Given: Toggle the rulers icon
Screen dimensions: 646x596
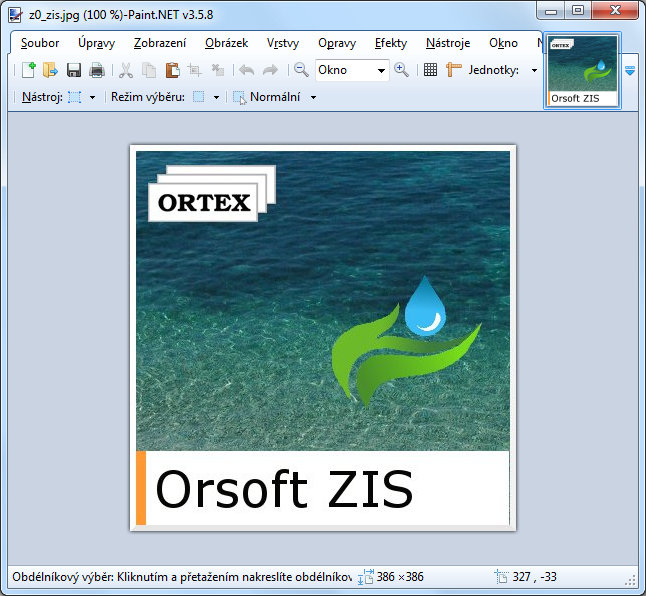Looking at the screenshot, I should pos(454,70).
